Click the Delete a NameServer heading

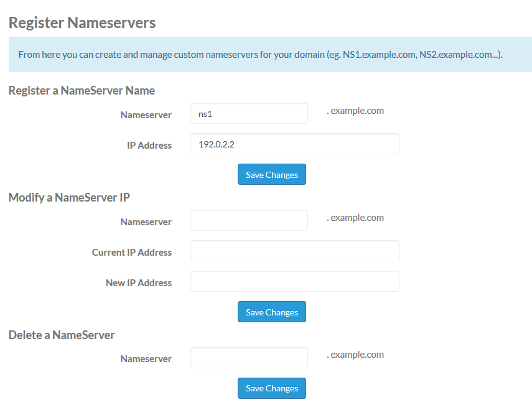[x=62, y=335]
